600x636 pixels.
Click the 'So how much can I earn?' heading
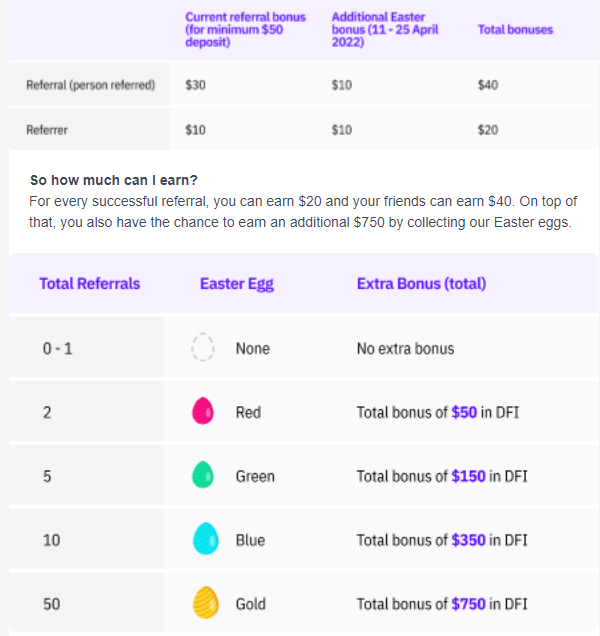pyautogui.click(x=114, y=180)
